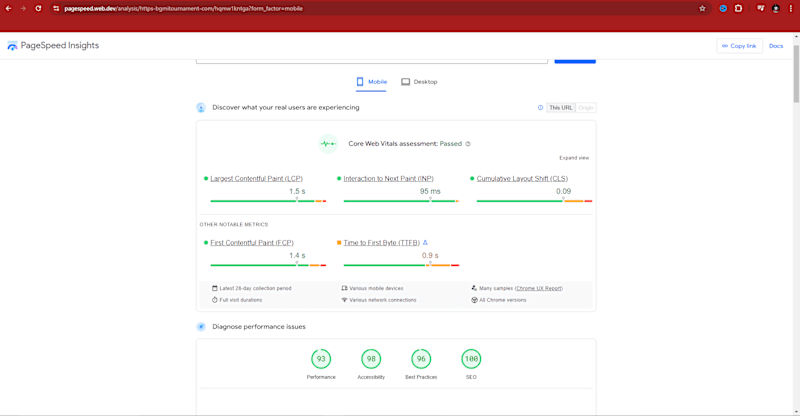Click the Many samples people icon
800x416 pixels.
click(x=474, y=288)
